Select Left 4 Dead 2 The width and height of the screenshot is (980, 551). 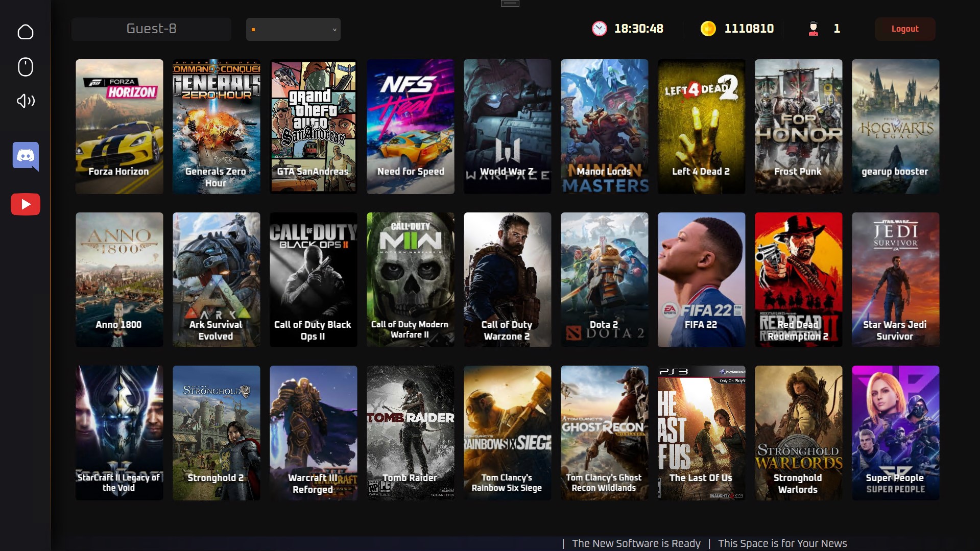(x=702, y=127)
